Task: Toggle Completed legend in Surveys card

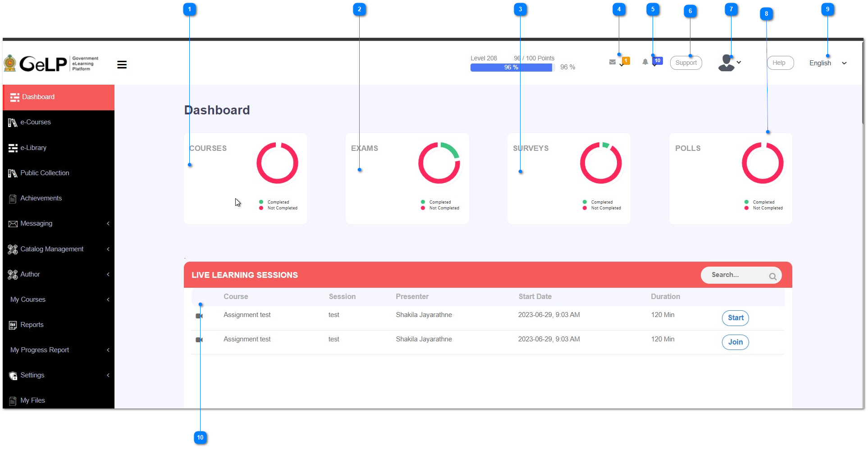Action: click(598, 202)
